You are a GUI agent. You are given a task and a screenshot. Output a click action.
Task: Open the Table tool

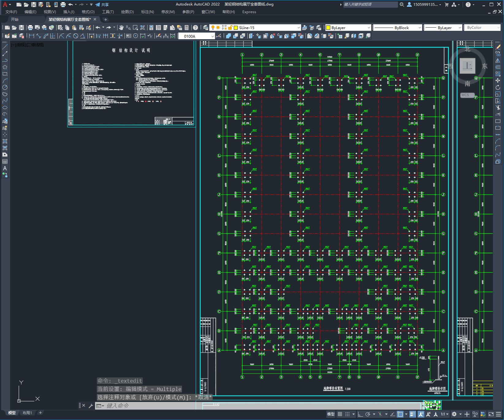(5, 161)
